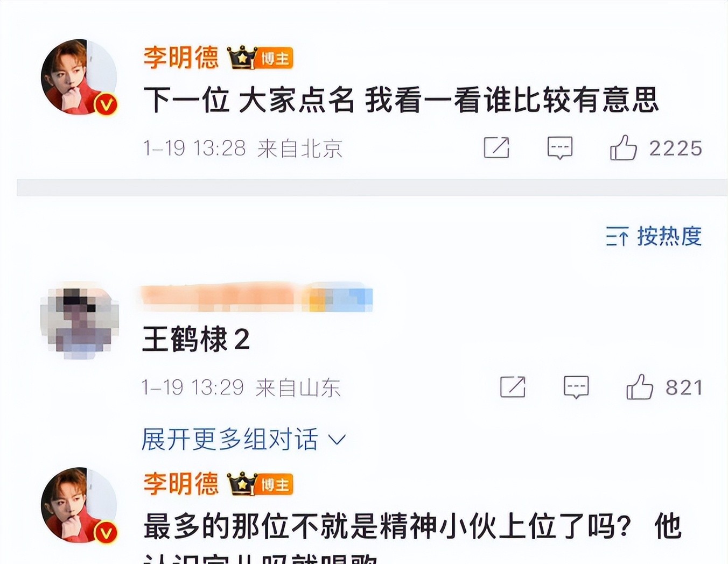The width and height of the screenshot is (728, 564).
Task: Open the bottom 李明德 username link
Action: 181,484
